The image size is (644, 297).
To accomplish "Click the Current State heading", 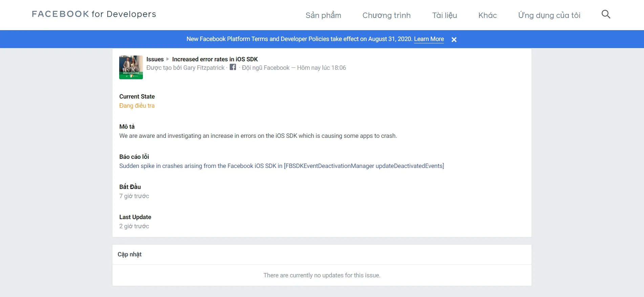I will 137,97.
